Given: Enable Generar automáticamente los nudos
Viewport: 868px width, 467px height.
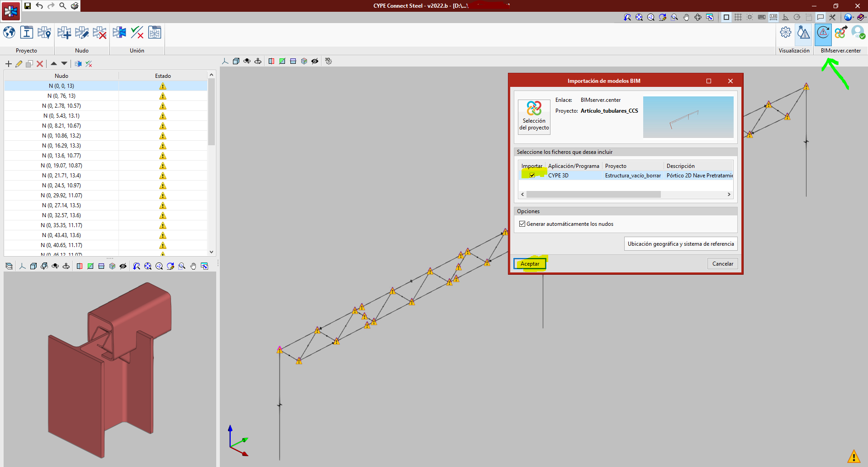Looking at the screenshot, I should point(522,224).
